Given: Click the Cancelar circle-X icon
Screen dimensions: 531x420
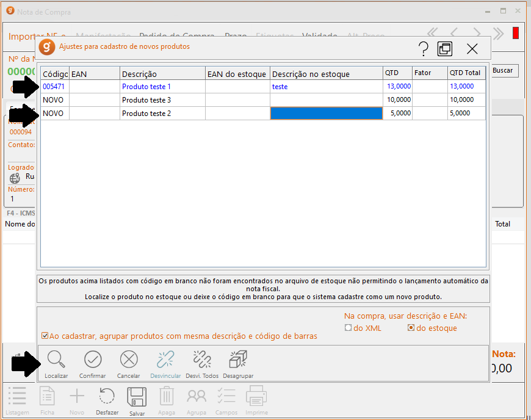Looking at the screenshot, I should 129,360.
